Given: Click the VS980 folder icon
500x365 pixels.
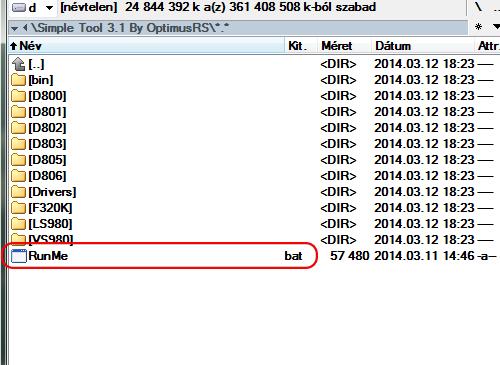Looking at the screenshot, I should click(x=18, y=239).
